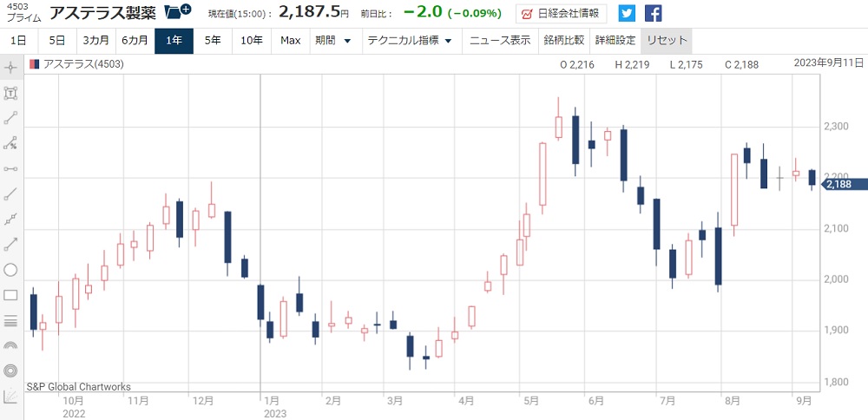Click the 10月 2022 time axis label
868x420 pixels.
tap(74, 407)
